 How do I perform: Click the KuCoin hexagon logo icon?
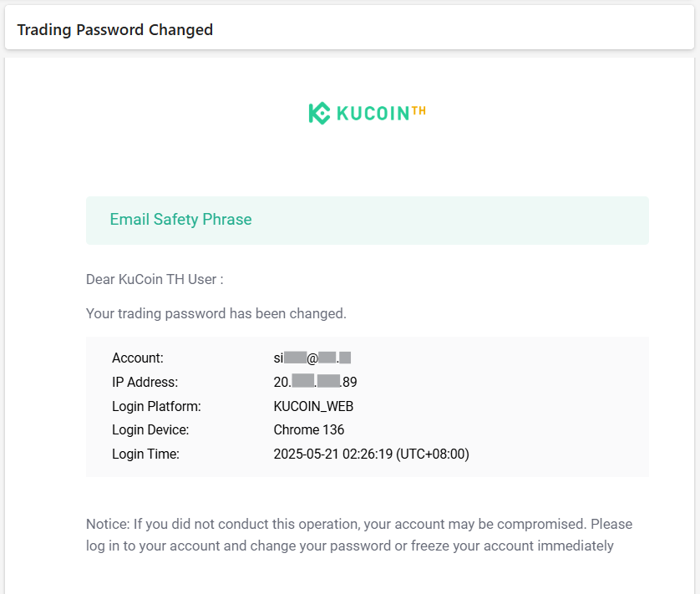[x=319, y=114]
